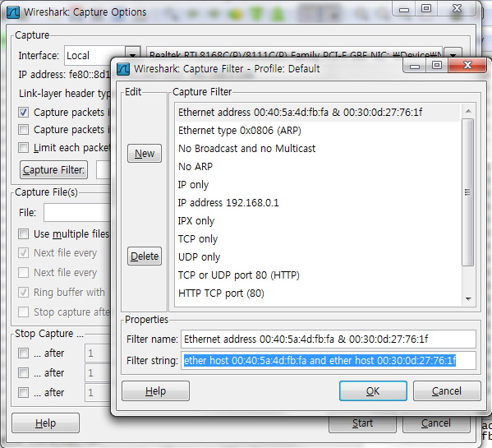The height and width of the screenshot is (448, 492).
Task: Click first '... after' value field
Action: pos(98,353)
